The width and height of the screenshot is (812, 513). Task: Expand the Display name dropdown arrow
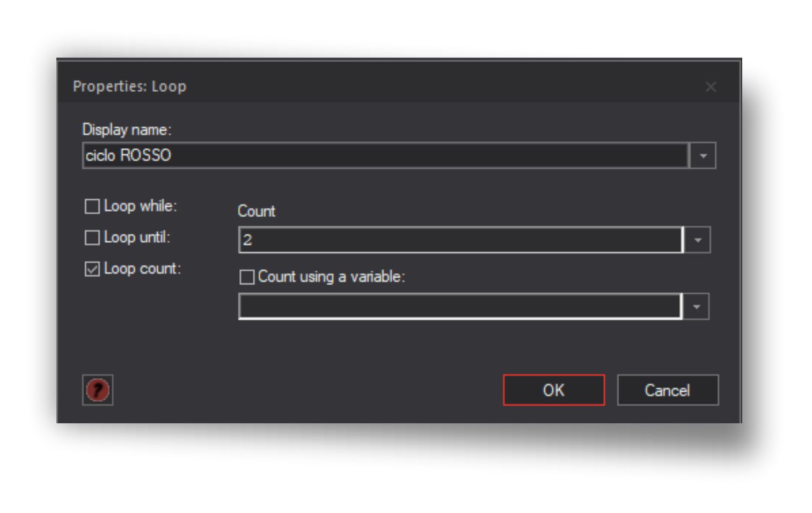(x=703, y=156)
